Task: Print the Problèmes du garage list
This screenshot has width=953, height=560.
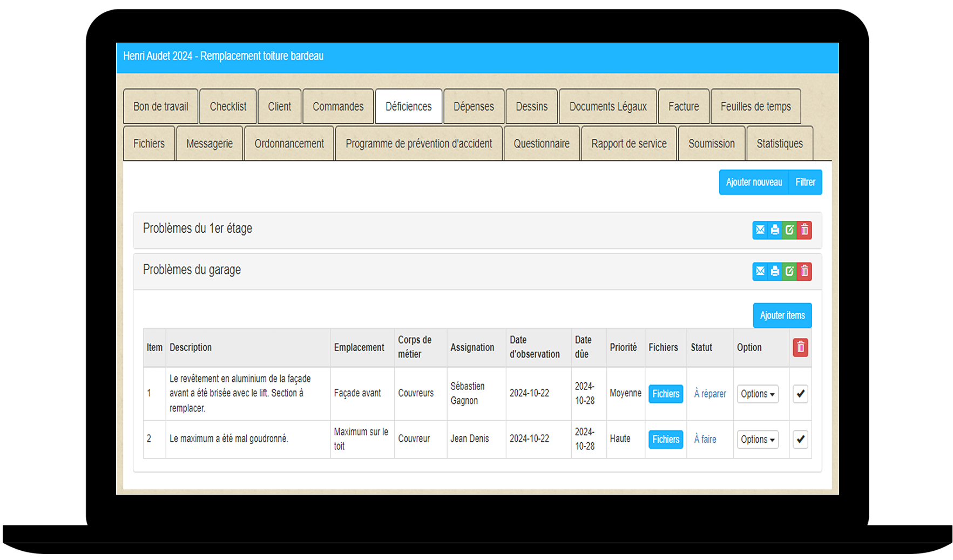Action: (775, 271)
